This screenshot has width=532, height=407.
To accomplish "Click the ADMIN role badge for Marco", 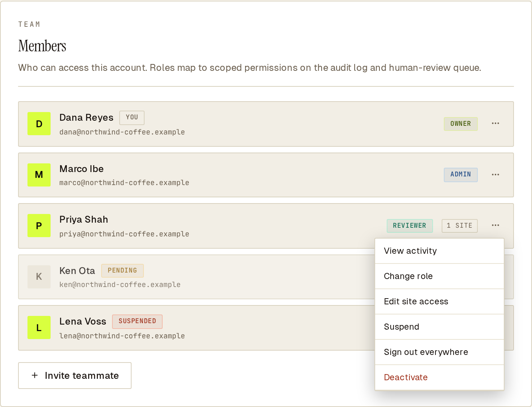I will click(461, 175).
